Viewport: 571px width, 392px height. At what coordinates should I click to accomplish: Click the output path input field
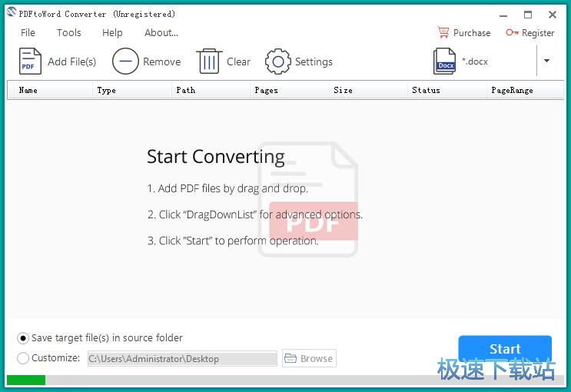pos(182,358)
